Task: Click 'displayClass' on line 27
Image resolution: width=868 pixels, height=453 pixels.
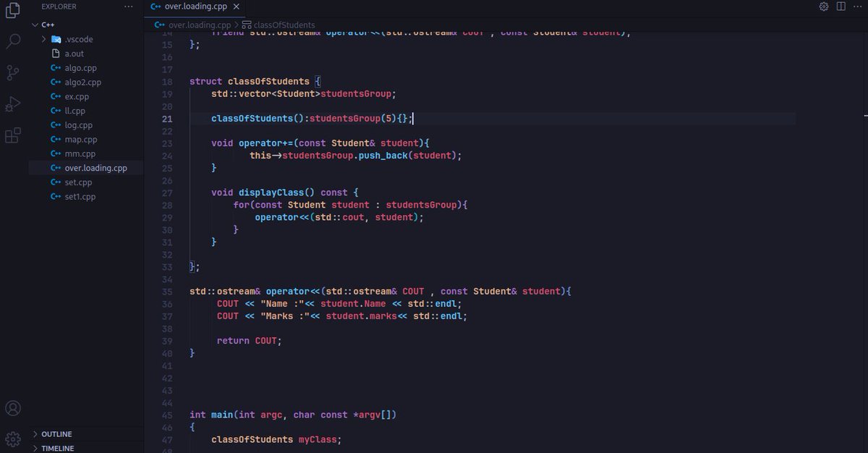Action: 271,192
